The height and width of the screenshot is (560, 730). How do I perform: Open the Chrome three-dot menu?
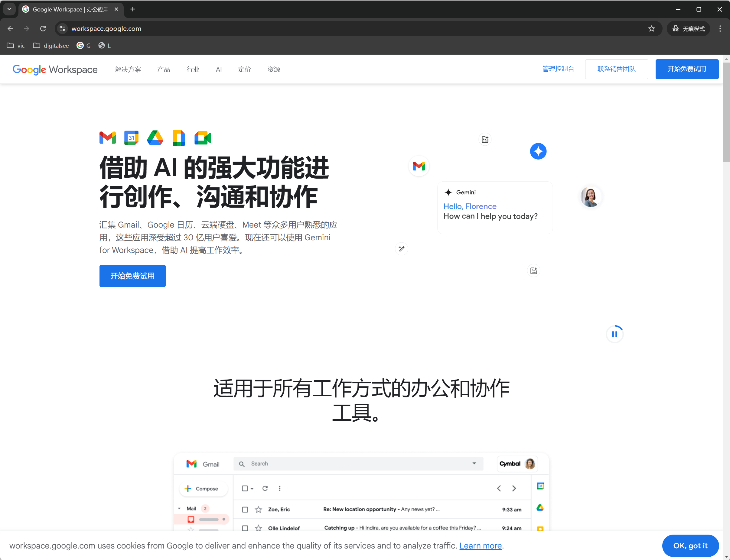(720, 29)
